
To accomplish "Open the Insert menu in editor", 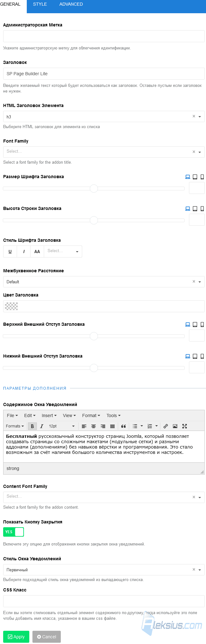I will [49, 415].
